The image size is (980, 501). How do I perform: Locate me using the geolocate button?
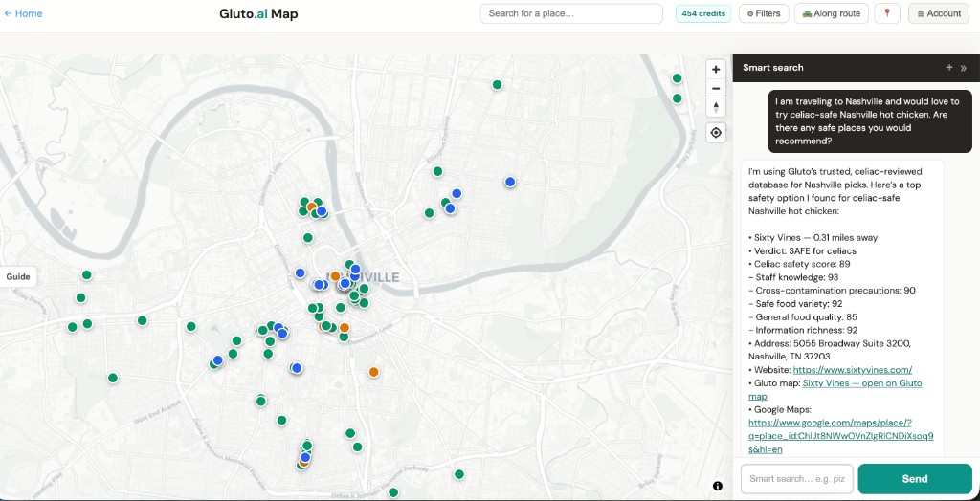tap(716, 133)
